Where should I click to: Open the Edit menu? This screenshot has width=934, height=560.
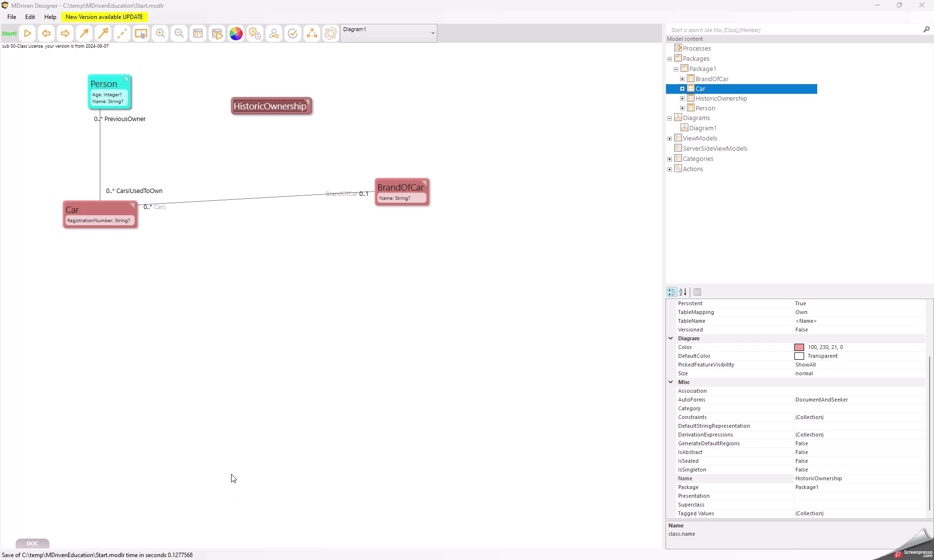(x=30, y=17)
